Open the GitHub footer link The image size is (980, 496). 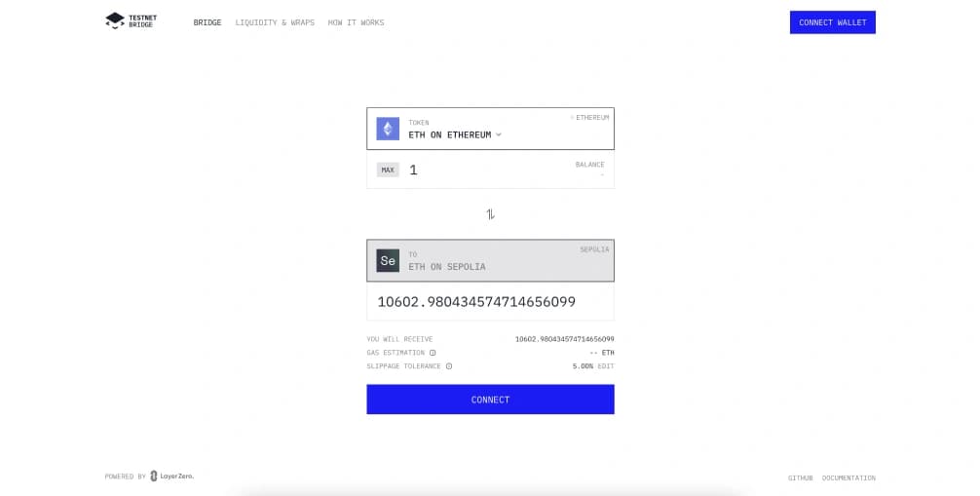[800, 477]
